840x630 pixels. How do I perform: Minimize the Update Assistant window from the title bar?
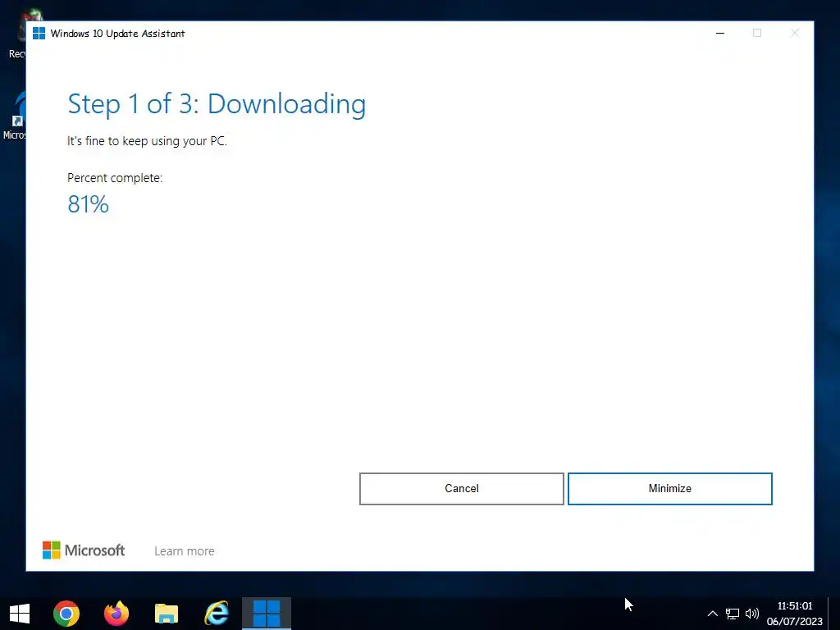(720, 33)
